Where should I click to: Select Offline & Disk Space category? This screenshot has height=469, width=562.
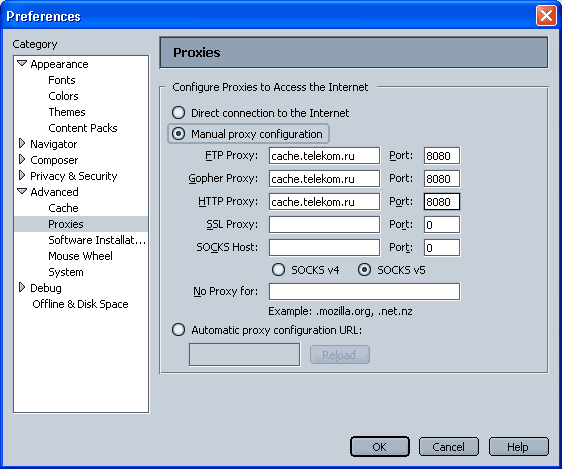(80, 304)
